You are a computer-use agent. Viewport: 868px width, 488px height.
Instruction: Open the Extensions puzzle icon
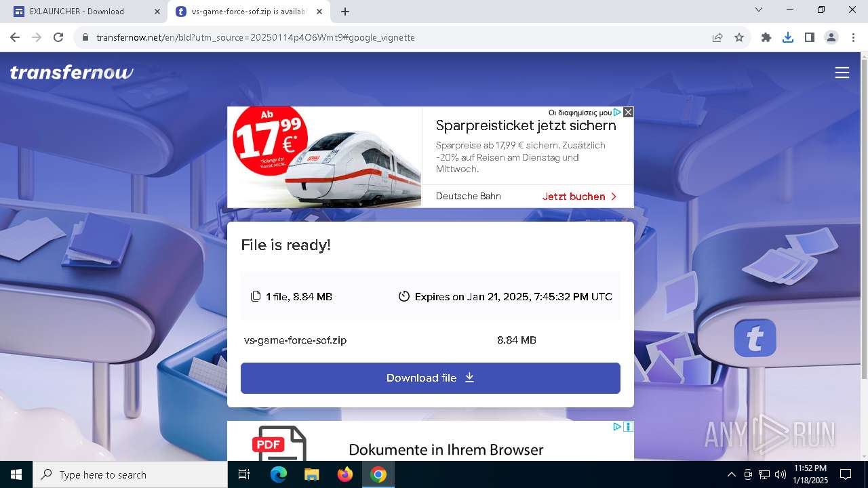766,37
